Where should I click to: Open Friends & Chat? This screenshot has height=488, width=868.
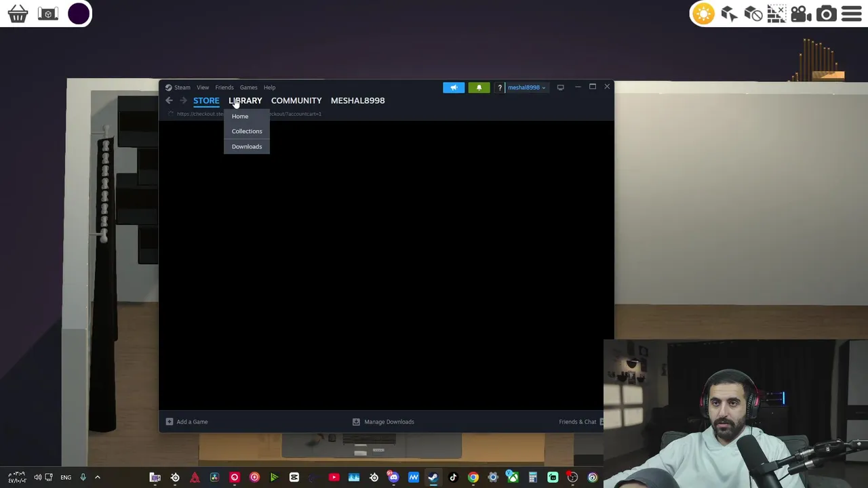pyautogui.click(x=580, y=422)
